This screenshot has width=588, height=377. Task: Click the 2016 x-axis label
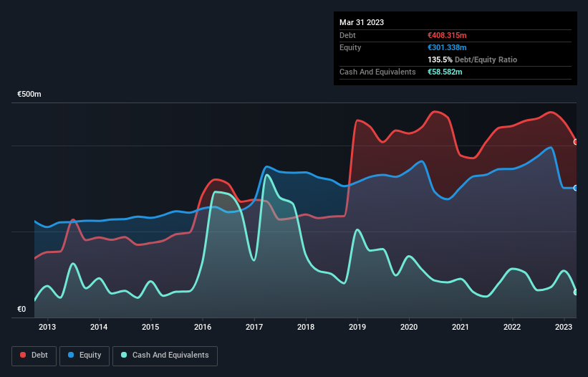pos(203,327)
